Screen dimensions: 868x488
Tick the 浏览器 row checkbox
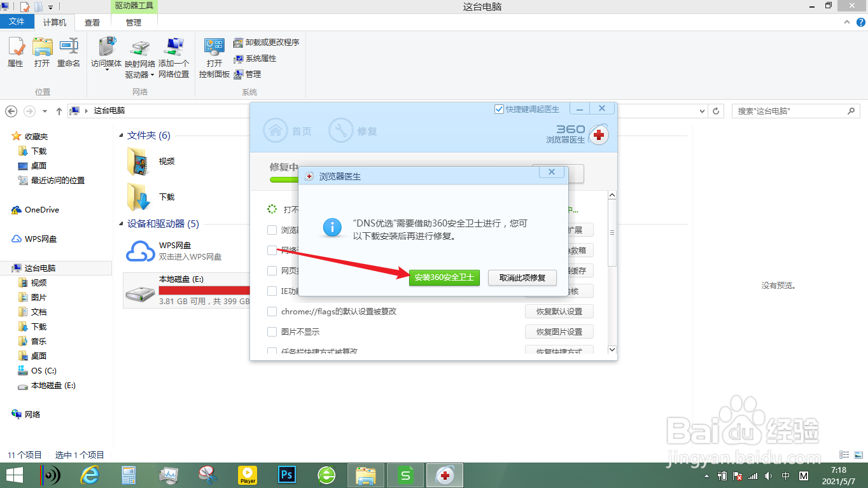coord(272,230)
